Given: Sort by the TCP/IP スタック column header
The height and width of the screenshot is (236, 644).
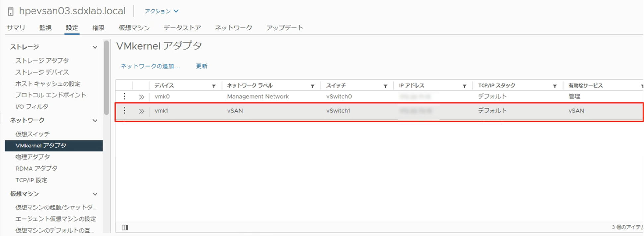Looking at the screenshot, I should point(496,86).
